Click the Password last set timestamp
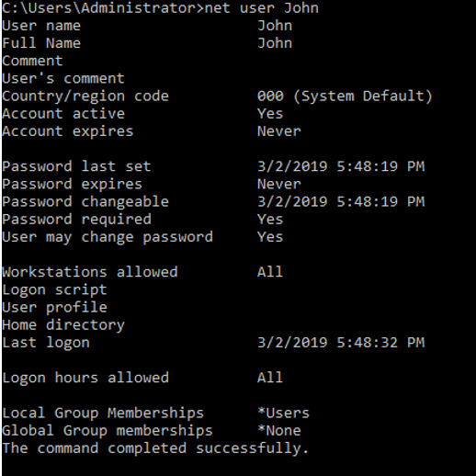The height and width of the screenshot is (476, 476). 341,166
